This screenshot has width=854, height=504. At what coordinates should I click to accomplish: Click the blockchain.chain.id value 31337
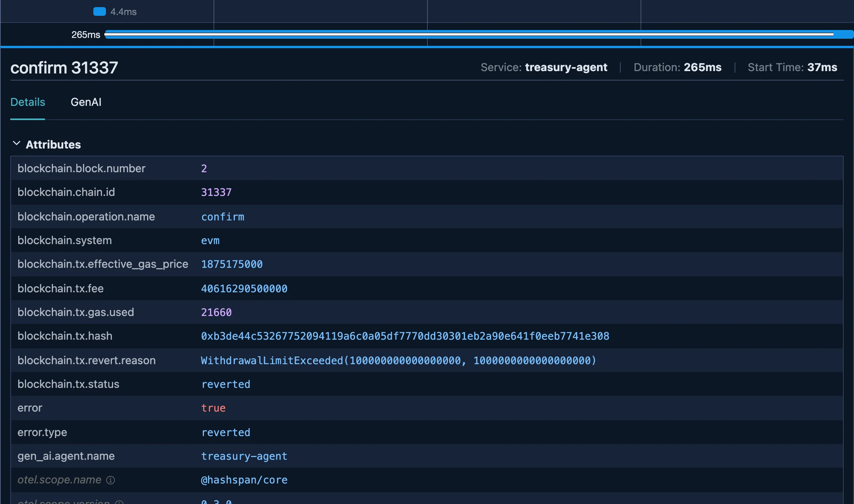pyautogui.click(x=216, y=192)
